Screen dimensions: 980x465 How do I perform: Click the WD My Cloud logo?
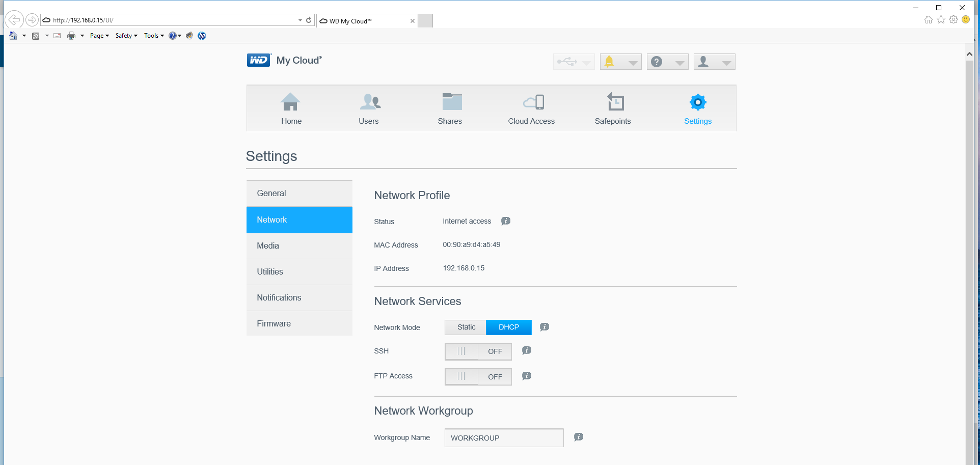pos(284,60)
